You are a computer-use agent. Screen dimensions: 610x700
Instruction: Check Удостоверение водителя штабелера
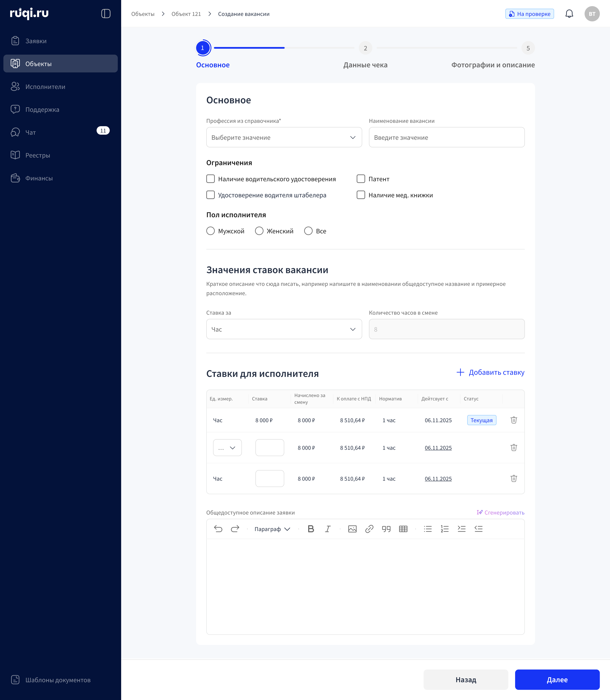tap(211, 195)
